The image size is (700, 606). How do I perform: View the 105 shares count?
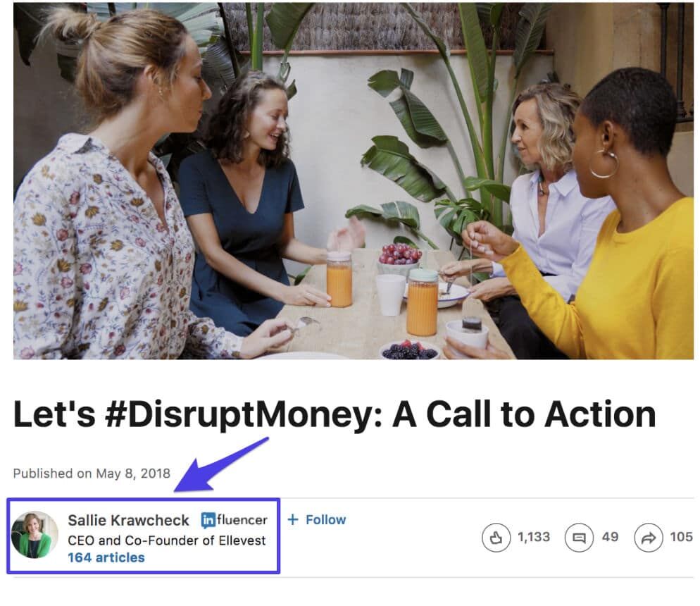tap(681, 537)
